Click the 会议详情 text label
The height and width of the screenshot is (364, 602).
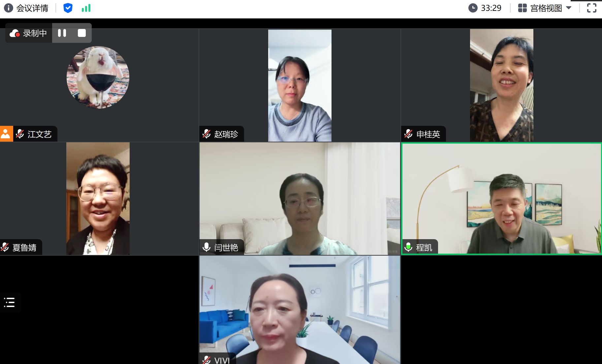pyautogui.click(x=32, y=8)
